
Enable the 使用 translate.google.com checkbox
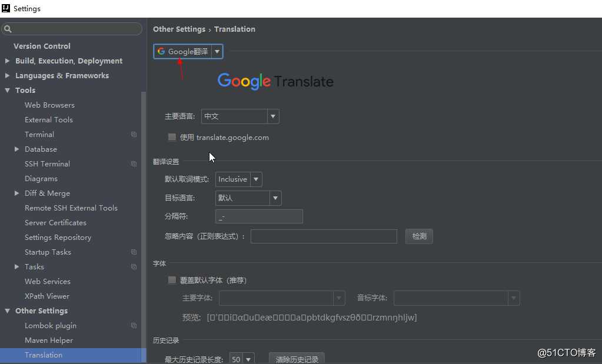pos(172,138)
